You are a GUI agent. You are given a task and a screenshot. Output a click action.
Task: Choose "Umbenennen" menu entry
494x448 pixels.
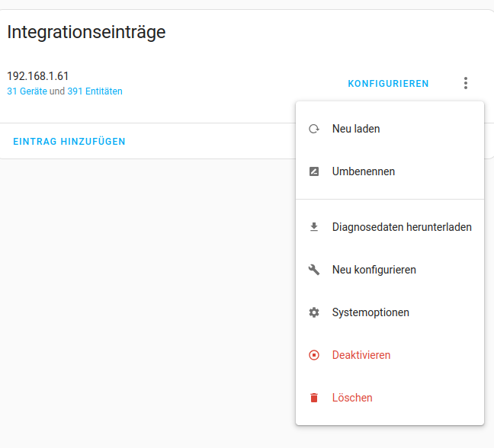click(390, 171)
